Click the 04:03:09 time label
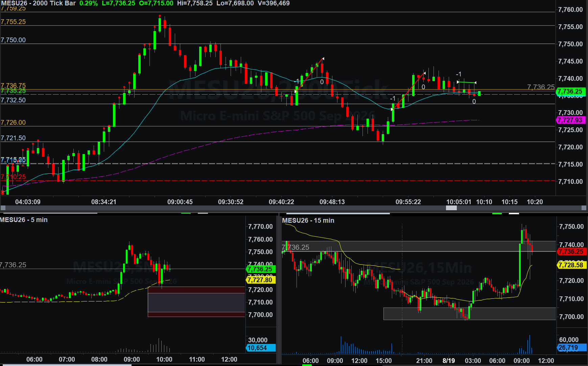588x366 pixels. [x=28, y=202]
